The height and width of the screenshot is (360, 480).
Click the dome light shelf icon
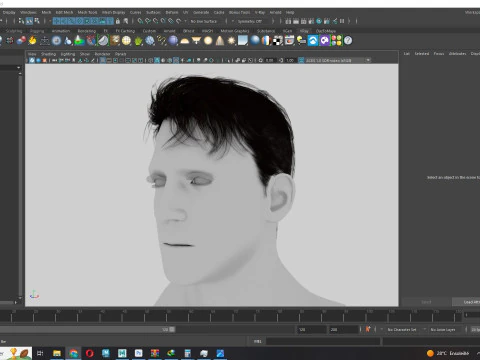click(x=185, y=41)
